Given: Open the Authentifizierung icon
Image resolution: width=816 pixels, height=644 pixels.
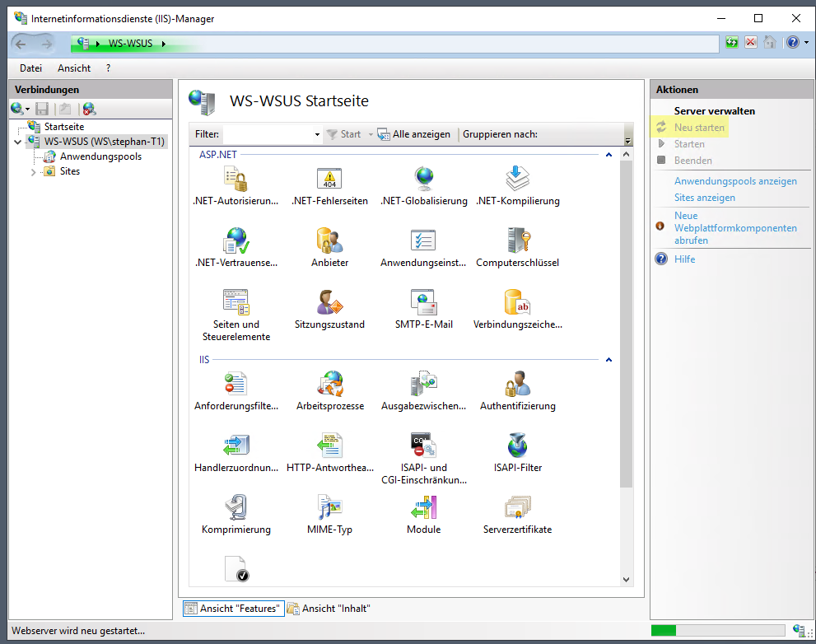Looking at the screenshot, I should point(517,385).
